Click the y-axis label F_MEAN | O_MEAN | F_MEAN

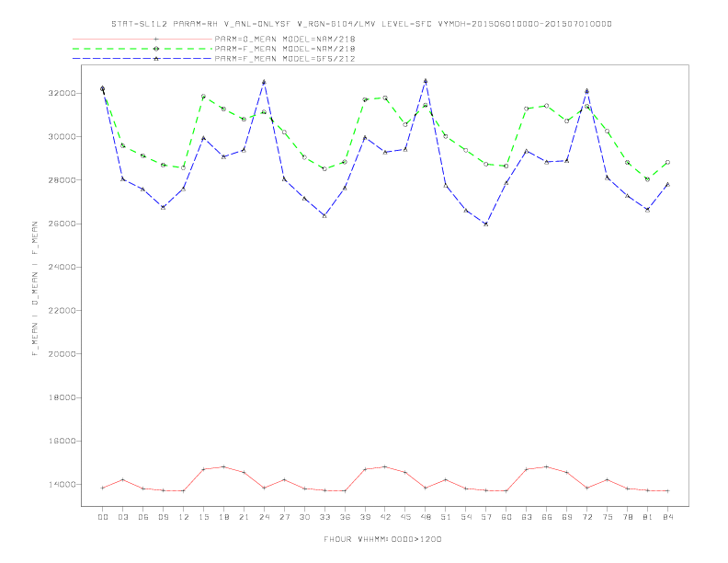coord(35,289)
